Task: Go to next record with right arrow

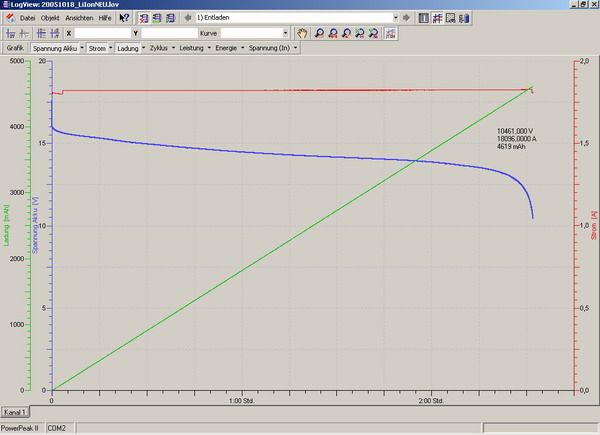Action: (406, 18)
